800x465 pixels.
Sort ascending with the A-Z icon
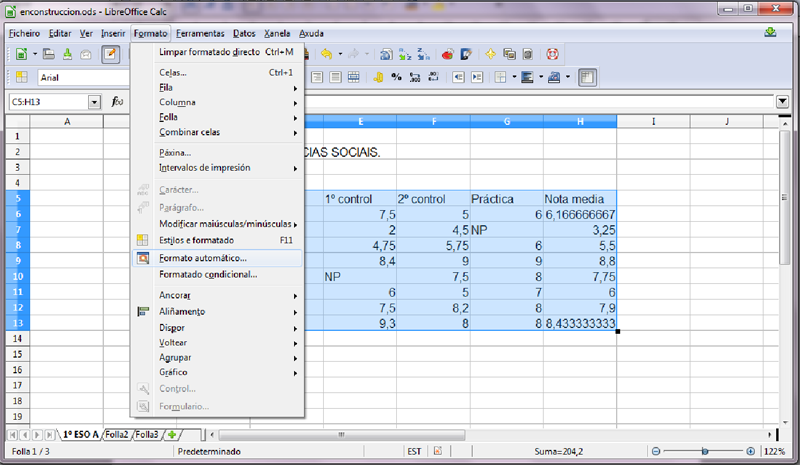point(405,54)
